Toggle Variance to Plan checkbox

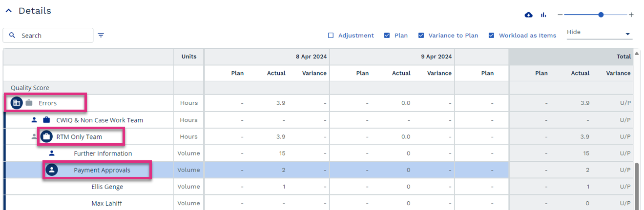point(420,36)
